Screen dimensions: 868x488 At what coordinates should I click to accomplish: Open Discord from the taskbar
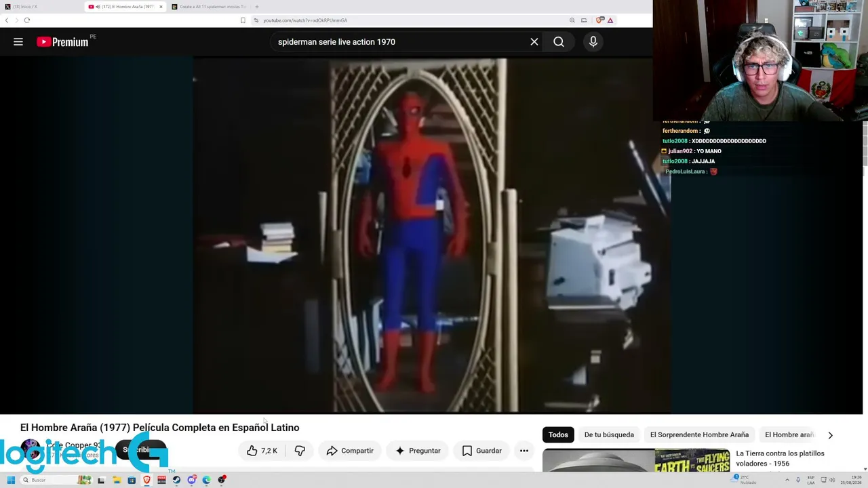click(x=192, y=480)
